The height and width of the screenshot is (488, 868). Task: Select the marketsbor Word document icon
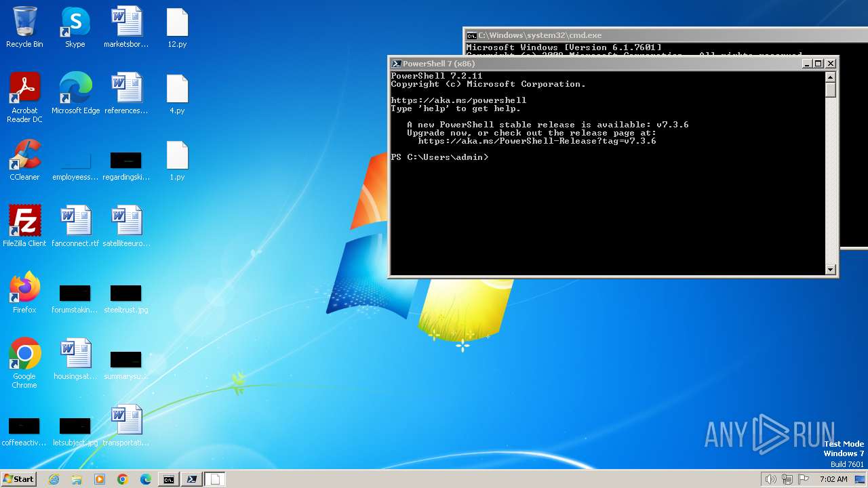tap(126, 27)
